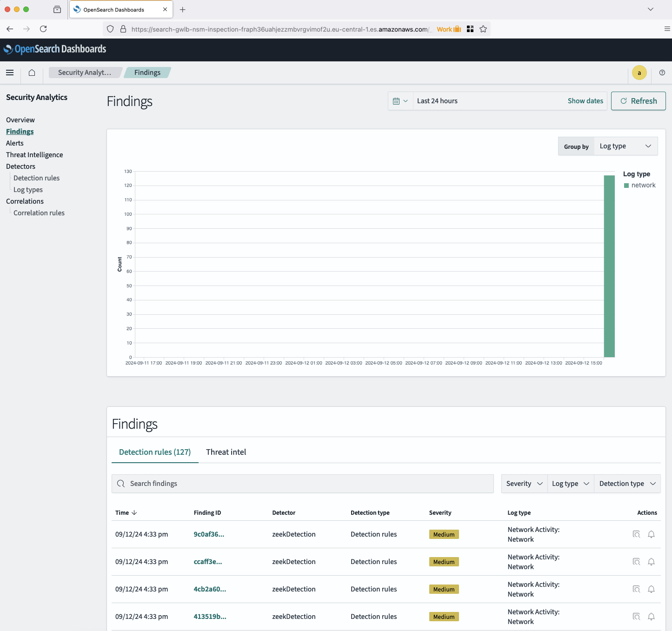Screen dimensions: 672x631
Task: Click the user avatar 'a'
Action: [x=639, y=73]
